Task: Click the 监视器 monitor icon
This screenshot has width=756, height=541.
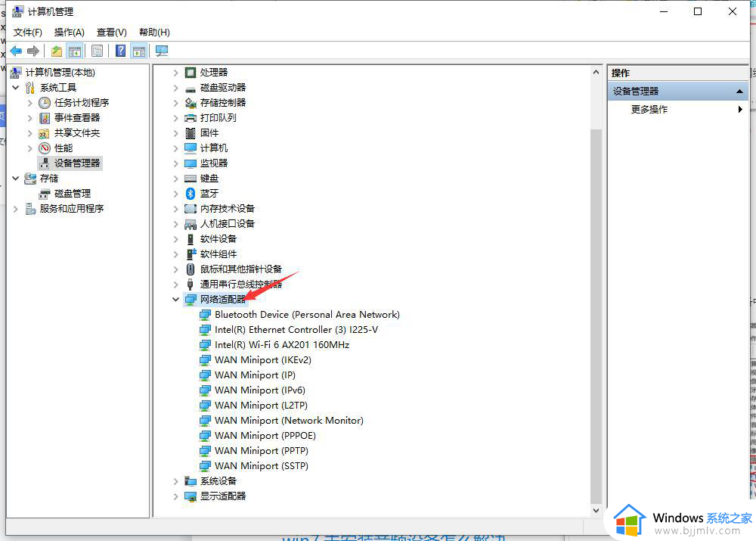Action: click(x=191, y=163)
